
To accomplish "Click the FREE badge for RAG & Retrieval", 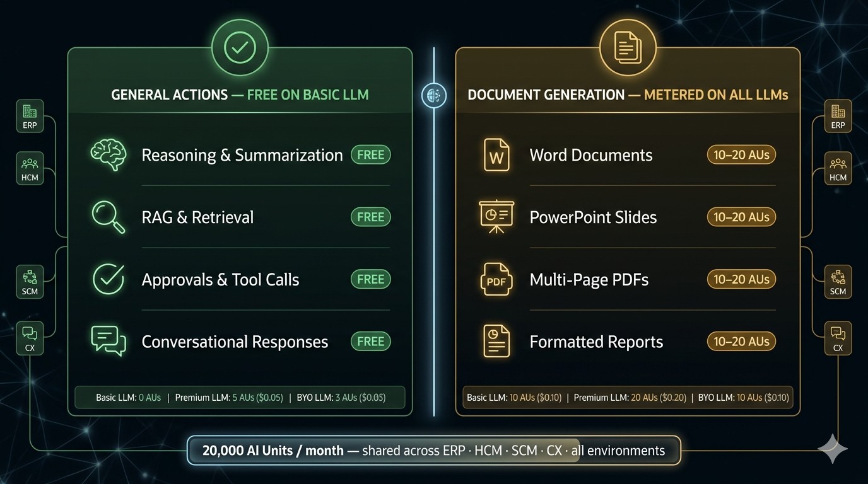I will [371, 217].
